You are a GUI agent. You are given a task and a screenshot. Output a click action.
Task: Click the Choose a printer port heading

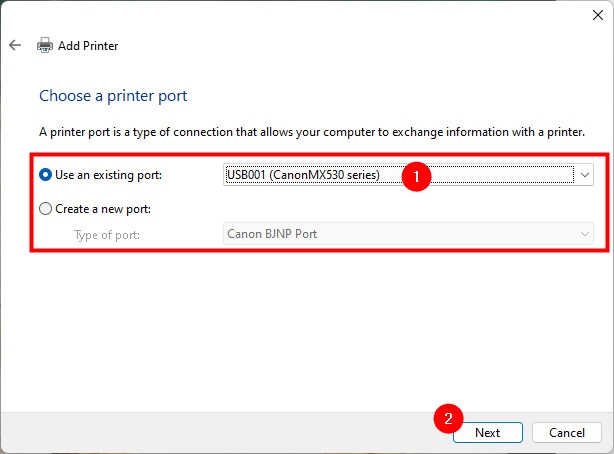point(113,96)
